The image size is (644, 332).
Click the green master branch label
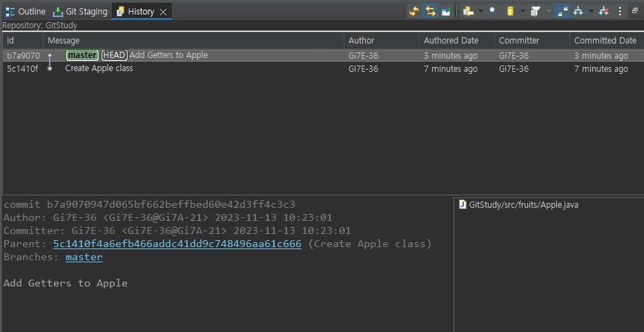pos(83,55)
